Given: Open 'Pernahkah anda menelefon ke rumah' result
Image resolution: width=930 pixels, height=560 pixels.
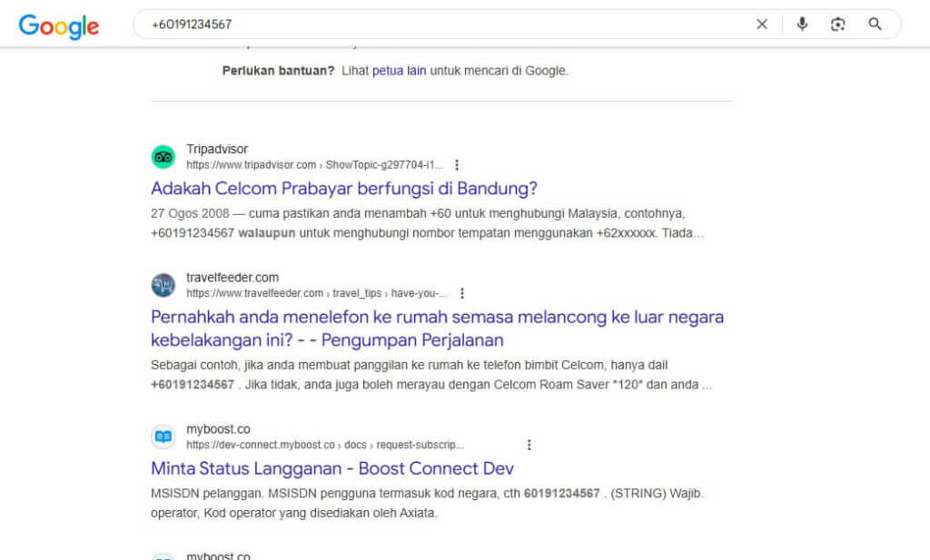Looking at the screenshot, I should 437,329.
